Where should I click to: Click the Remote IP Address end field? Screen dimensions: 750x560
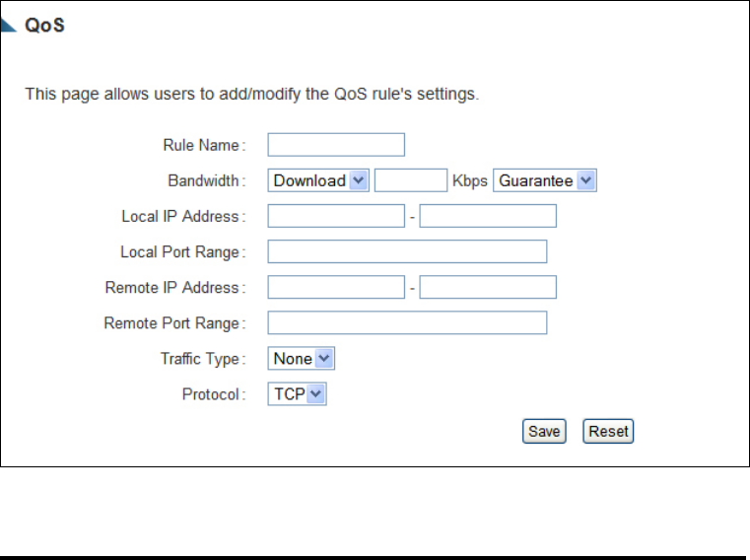(488, 287)
